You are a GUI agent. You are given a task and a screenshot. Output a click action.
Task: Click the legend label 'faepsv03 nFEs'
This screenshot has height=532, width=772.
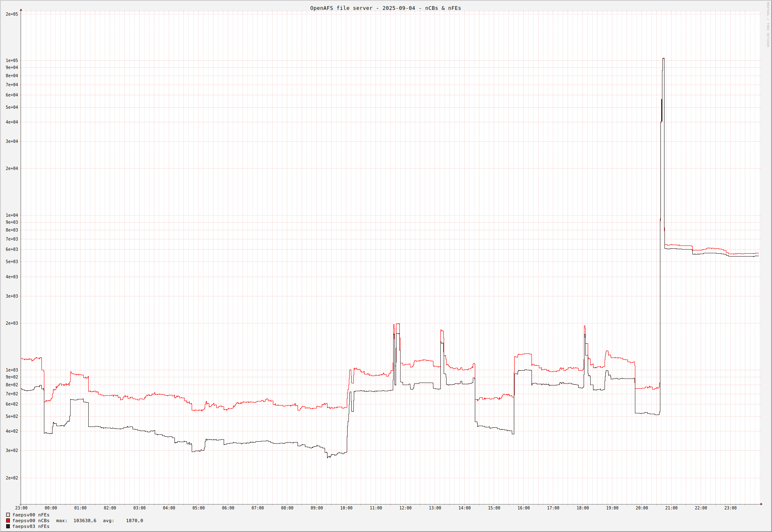click(31, 526)
